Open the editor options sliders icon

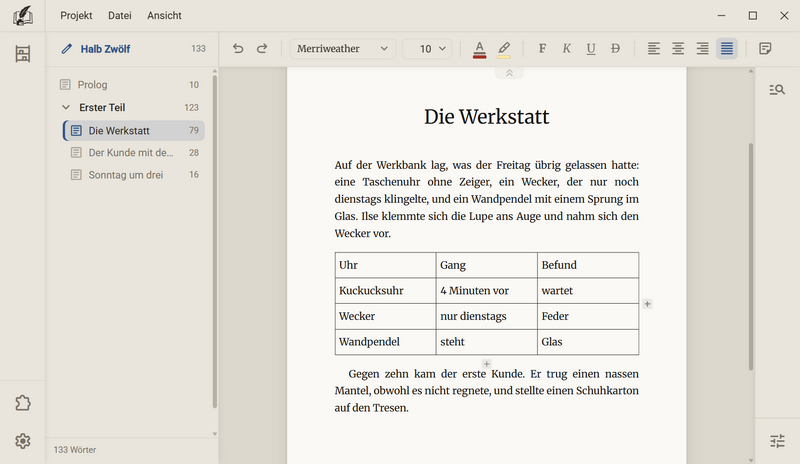tap(777, 441)
